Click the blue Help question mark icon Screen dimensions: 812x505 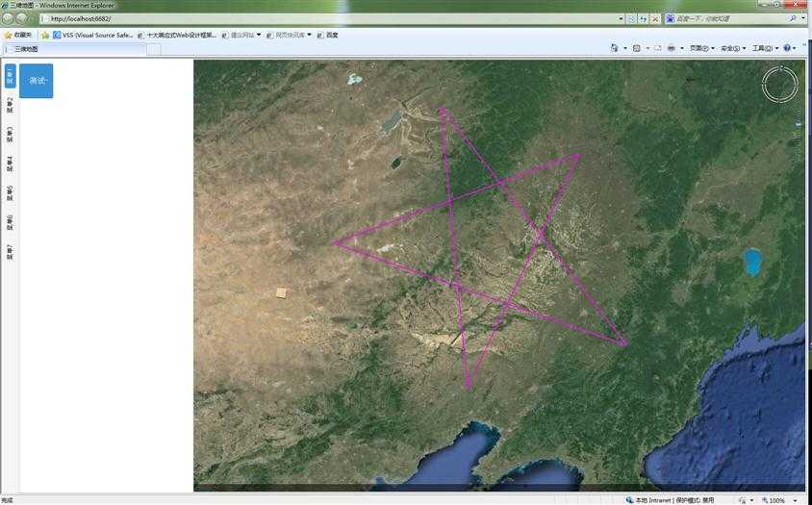pyautogui.click(x=787, y=48)
